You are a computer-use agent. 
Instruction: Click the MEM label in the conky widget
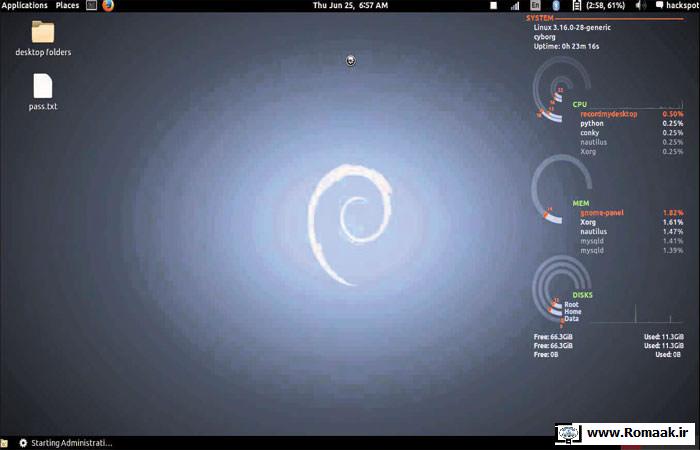click(581, 204)
